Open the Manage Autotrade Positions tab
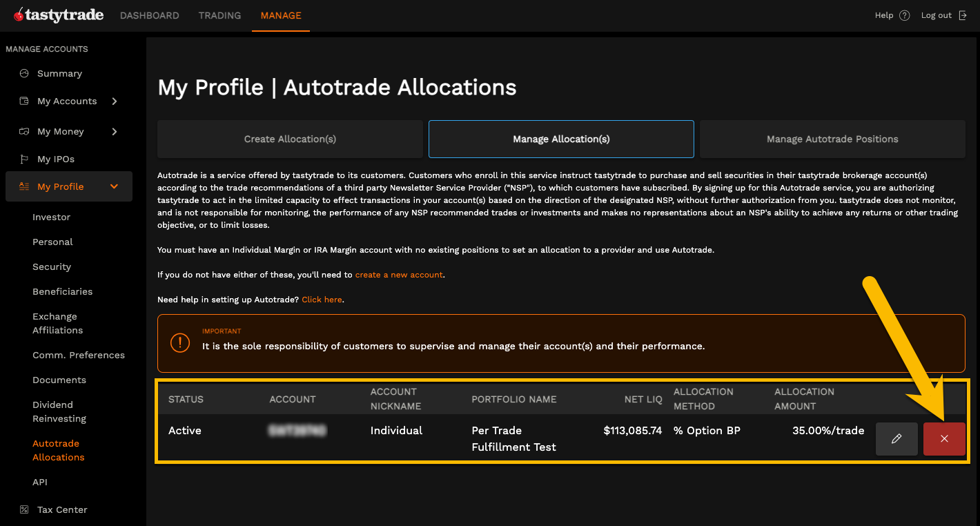Image resolution: width=980 pixels, height=526 pixels. click(x=832, y=139)
